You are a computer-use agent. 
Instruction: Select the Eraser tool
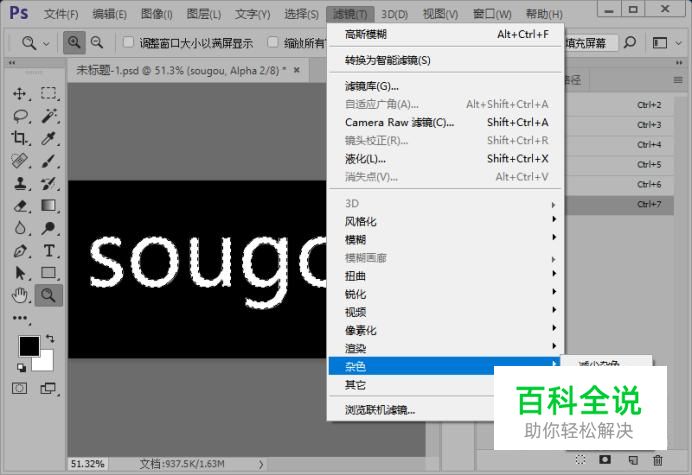pos(20,206)
